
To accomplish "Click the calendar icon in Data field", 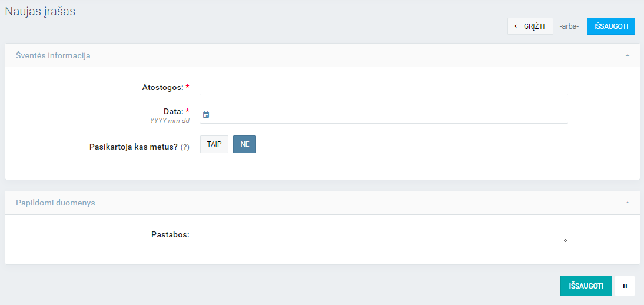I will (x=206, y=115).
